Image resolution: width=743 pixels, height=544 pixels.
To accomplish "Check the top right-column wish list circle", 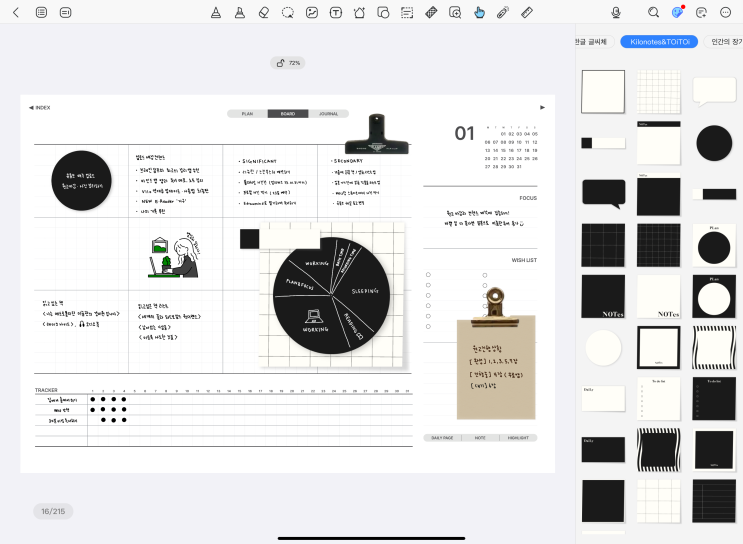I will pos(485,275).
